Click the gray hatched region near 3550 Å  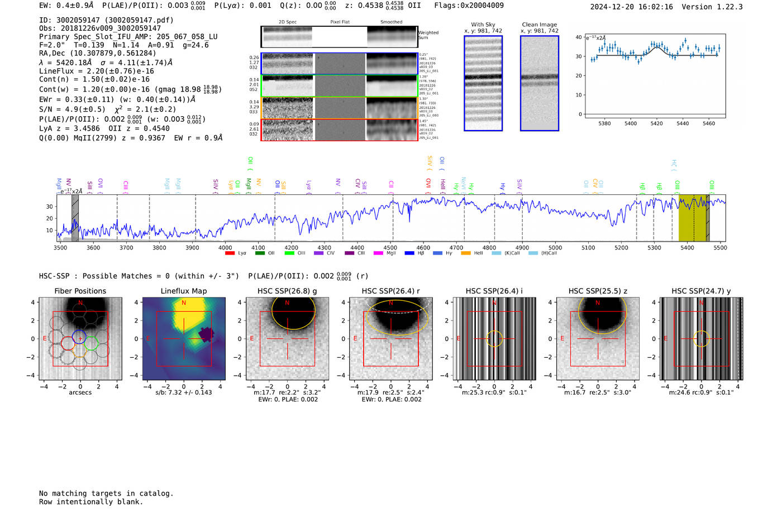tap(75, 218)
